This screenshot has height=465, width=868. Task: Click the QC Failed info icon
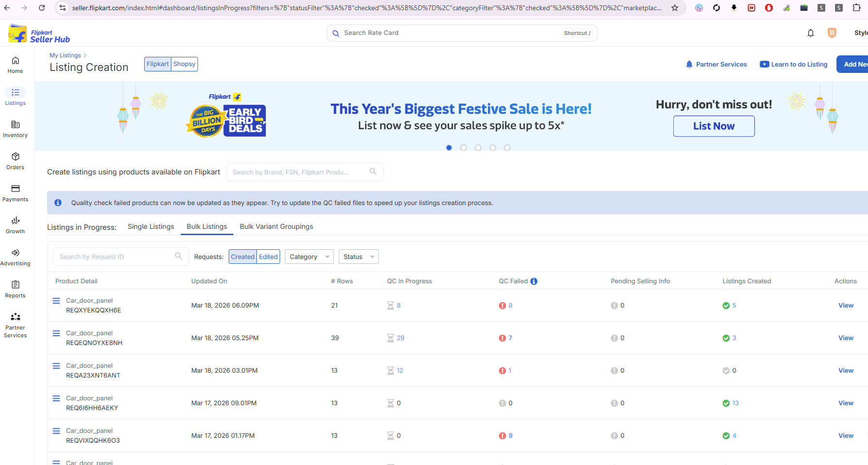point(534,281)
